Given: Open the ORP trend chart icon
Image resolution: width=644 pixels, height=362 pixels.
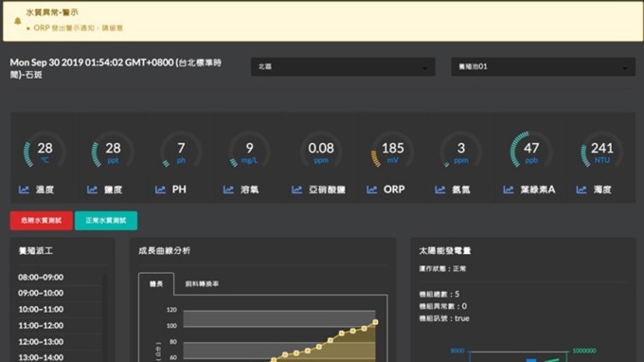Looking at the screenshot, I should point(371,190).
